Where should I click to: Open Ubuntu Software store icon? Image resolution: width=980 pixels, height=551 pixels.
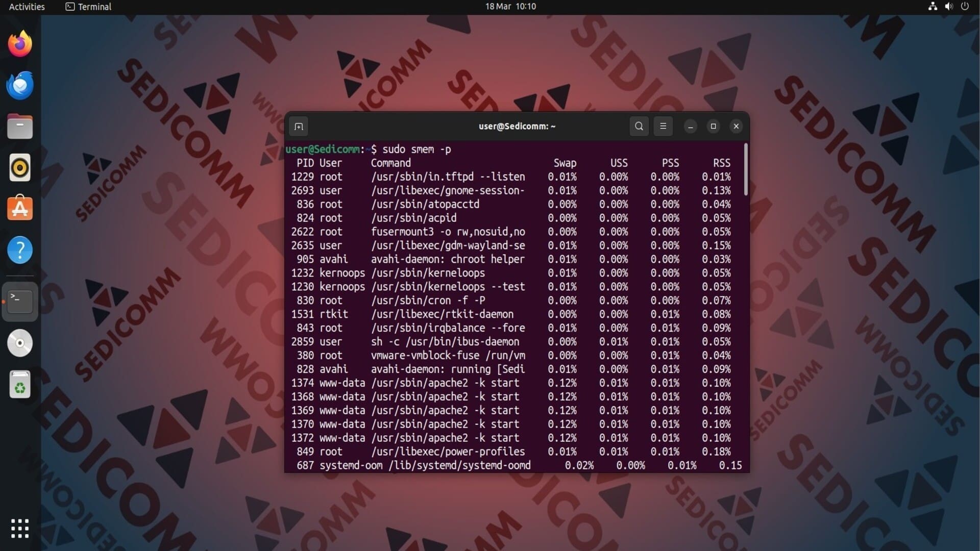coord(20,209)
